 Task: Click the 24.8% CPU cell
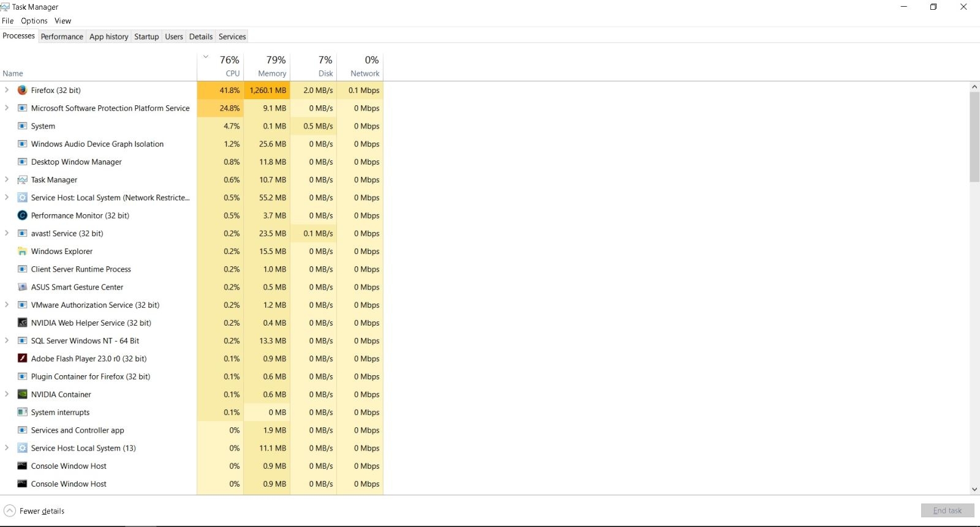[x=221, y=108]
